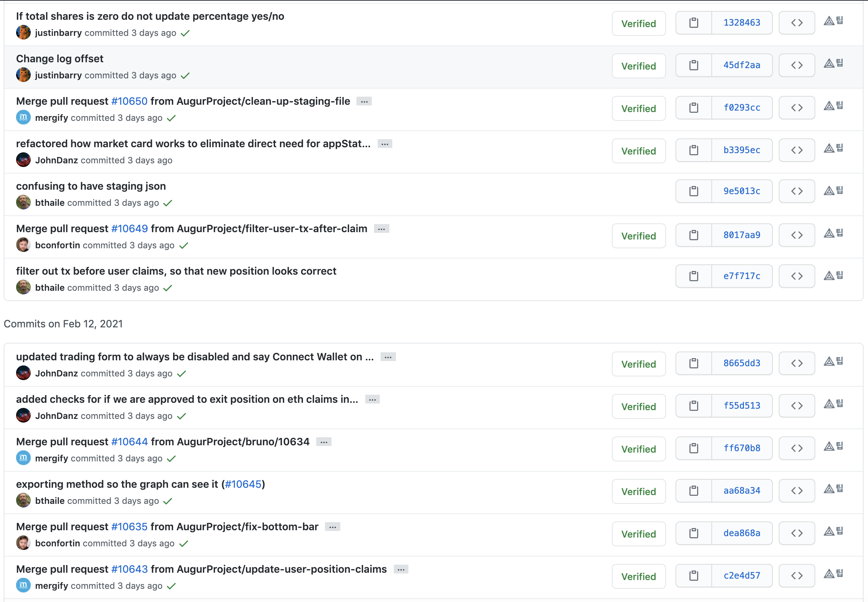Expand description of #10643 merge commit
Screen dimensions: 868x602
tap(401, 569)
